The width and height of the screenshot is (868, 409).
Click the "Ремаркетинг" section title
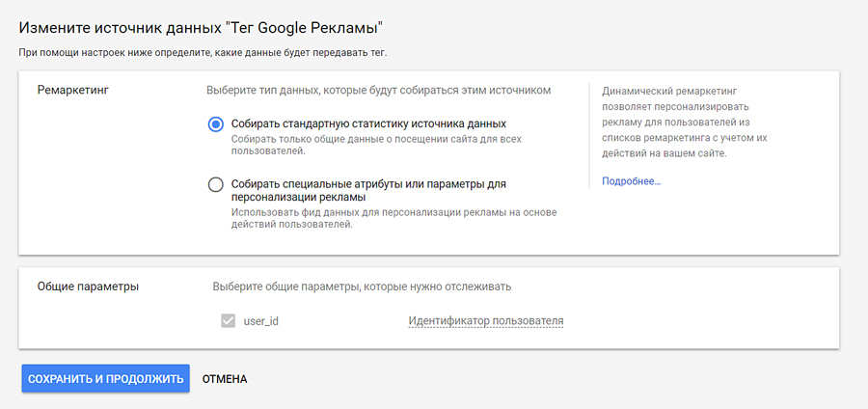coord(72,90)
